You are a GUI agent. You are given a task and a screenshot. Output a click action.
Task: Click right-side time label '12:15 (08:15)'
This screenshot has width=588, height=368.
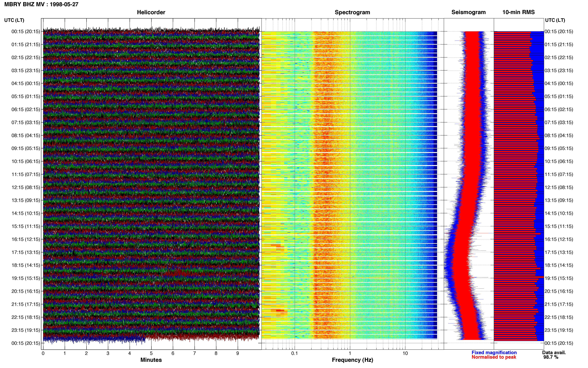(559, 187)
